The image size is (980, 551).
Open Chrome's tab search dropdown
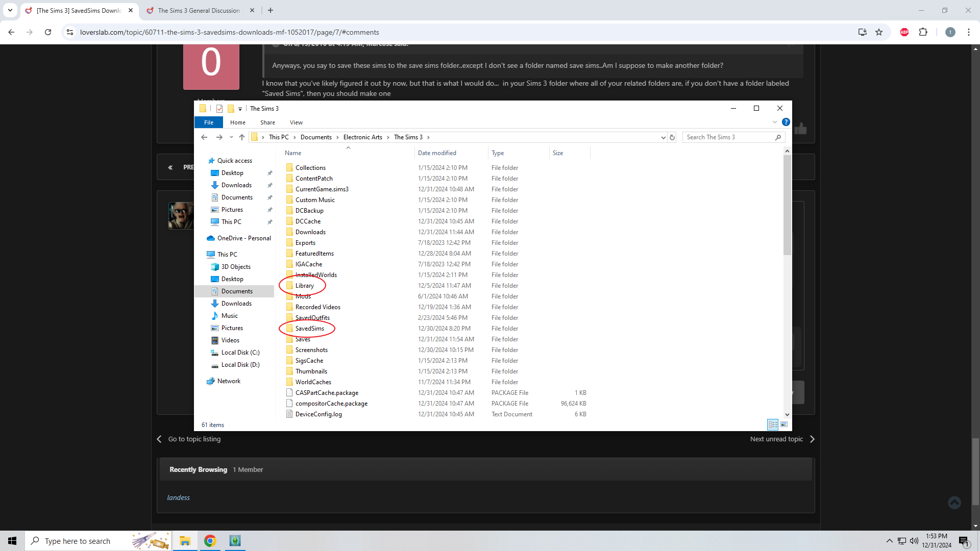[x=10, y=10]
